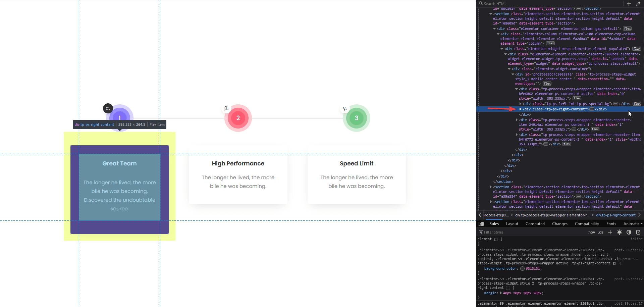644x307 pixels.
Task: Toggle print media simulation page icon
Action: [638, 232]
